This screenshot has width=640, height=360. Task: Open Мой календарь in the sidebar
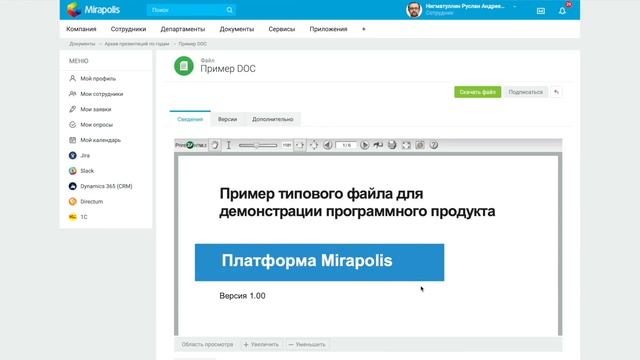[x=100, y=140]
